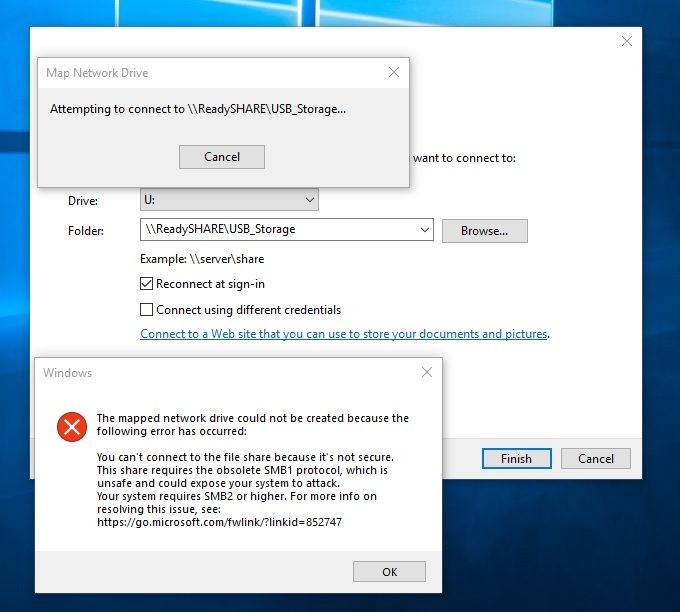The image size is (680, 612).
Task: Click the Windows title of the error dialog
Action: [68, 373]
